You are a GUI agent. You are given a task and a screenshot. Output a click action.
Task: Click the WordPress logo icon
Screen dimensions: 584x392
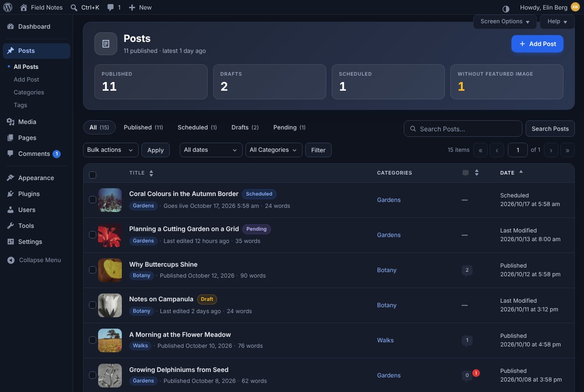[8, 7]
